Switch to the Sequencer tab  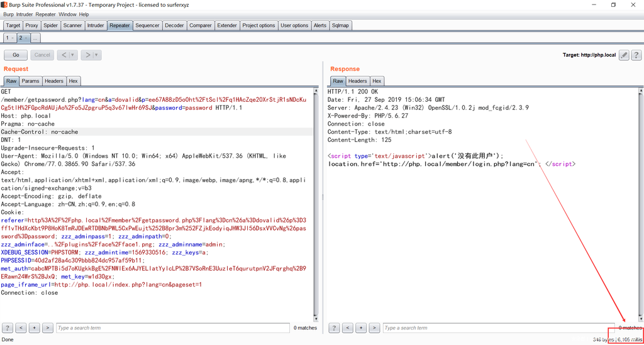(x=147, y=25)
